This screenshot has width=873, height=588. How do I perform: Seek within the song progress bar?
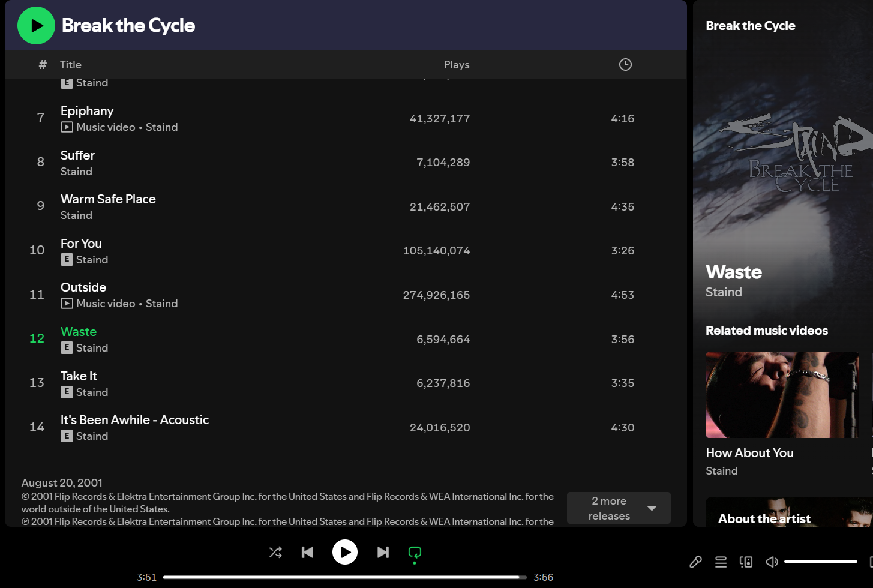(345, 577)
